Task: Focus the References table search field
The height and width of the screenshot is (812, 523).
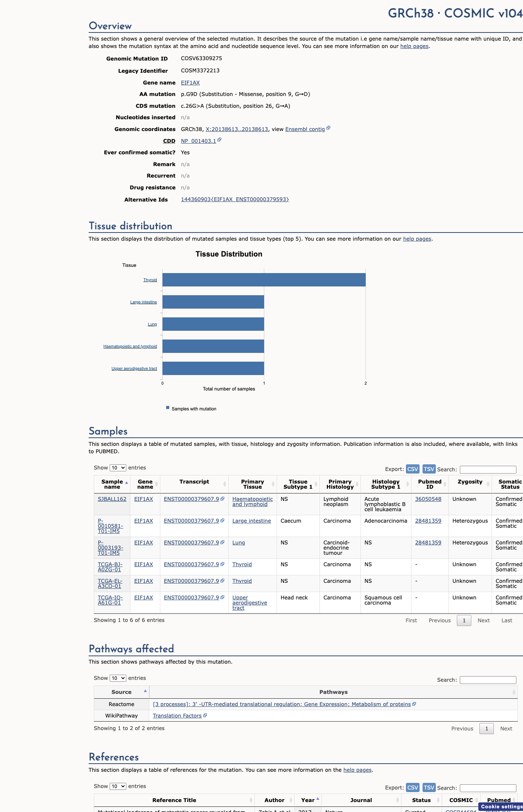Action: coord(488,788)
